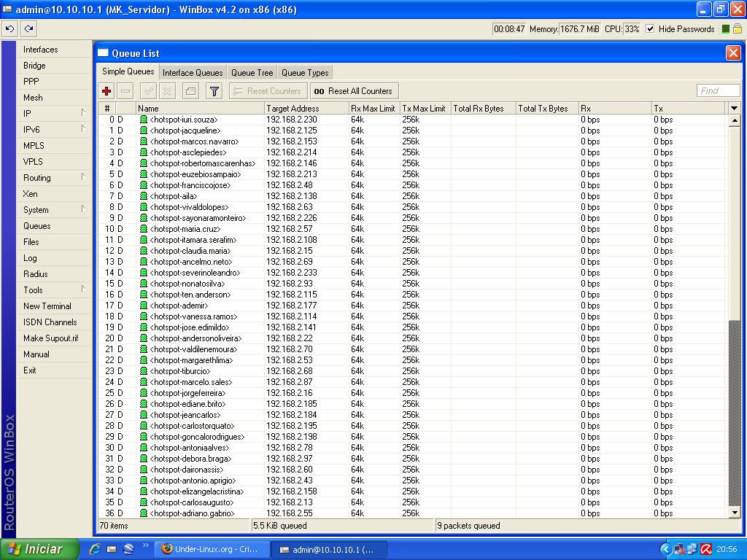Screen dimensions: 747x560
Task: Click the Remove minus toolbar icon
Action: click(125, 91)
